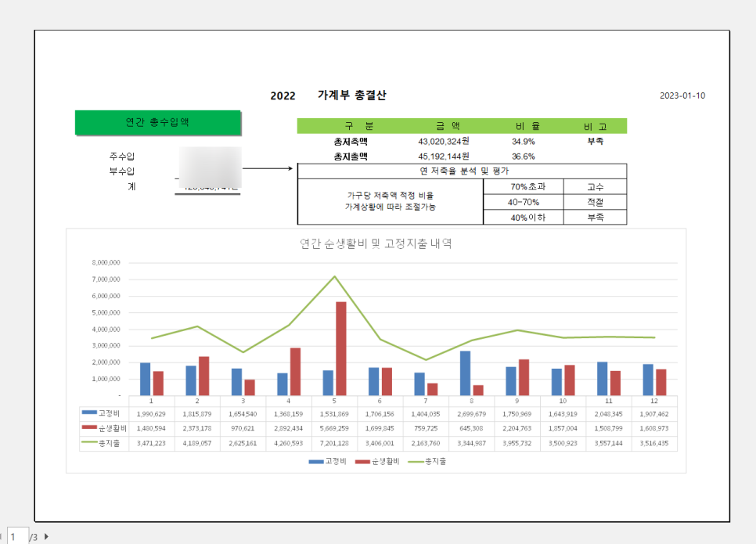Click the '연 저축율 분석 및 평가' heading

coord(464,171)
